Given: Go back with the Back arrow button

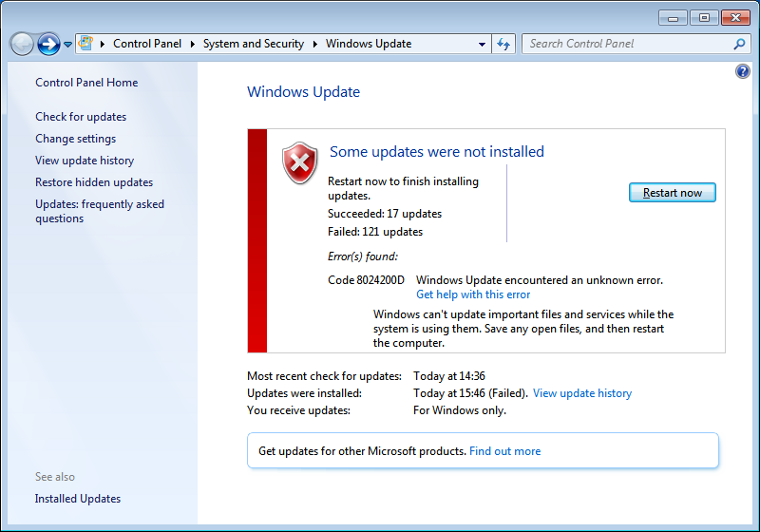Looking at the screenshot, I should click(22, 44).
